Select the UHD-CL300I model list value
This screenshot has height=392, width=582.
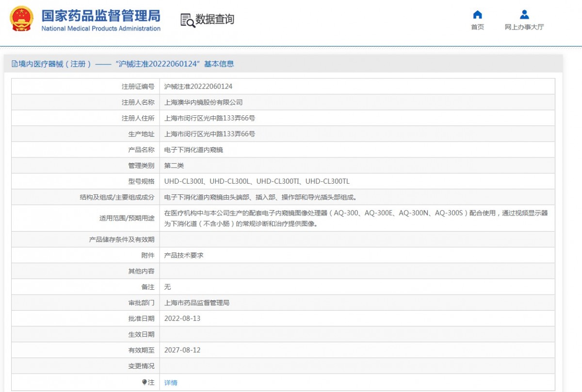[257, 181]
